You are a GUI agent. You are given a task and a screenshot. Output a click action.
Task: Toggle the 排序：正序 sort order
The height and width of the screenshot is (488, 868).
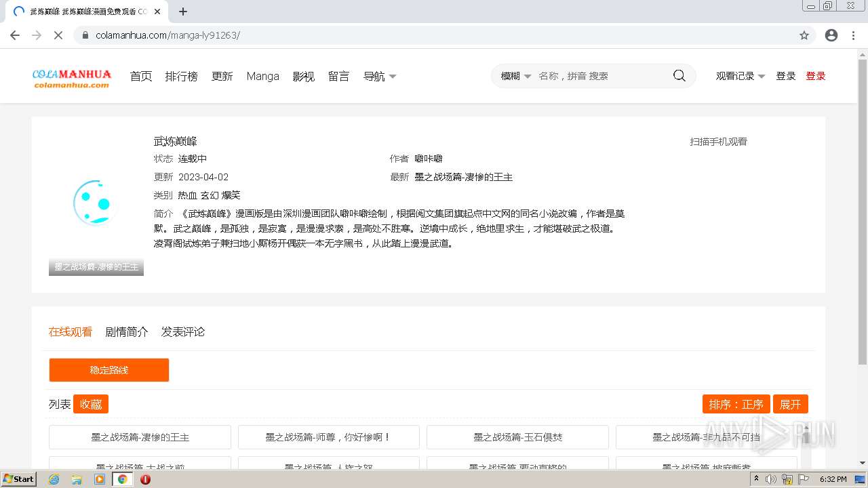coord(736,405)
